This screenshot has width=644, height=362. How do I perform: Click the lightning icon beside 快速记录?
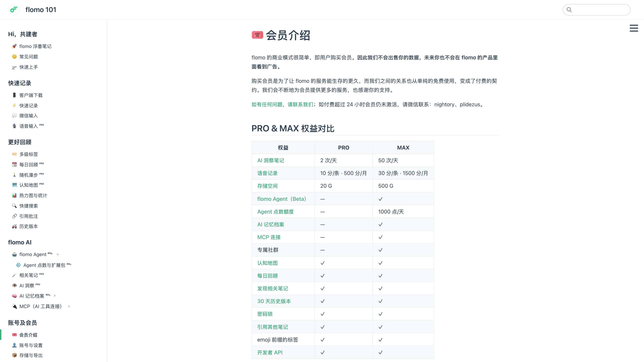(14, 105)
